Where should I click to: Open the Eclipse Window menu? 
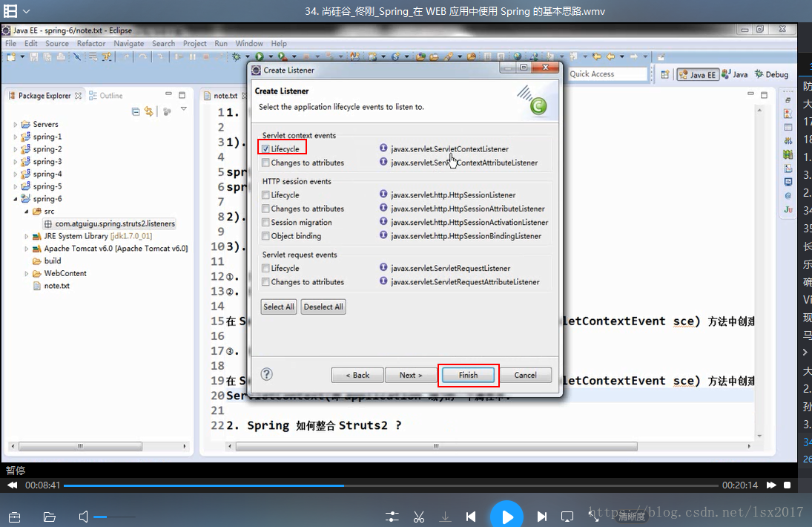249,44
